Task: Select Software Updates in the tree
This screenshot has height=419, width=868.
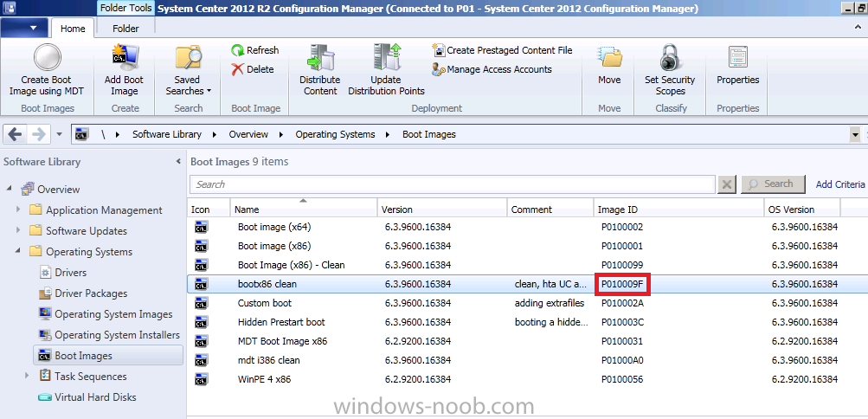Action: tap(87, 231)
